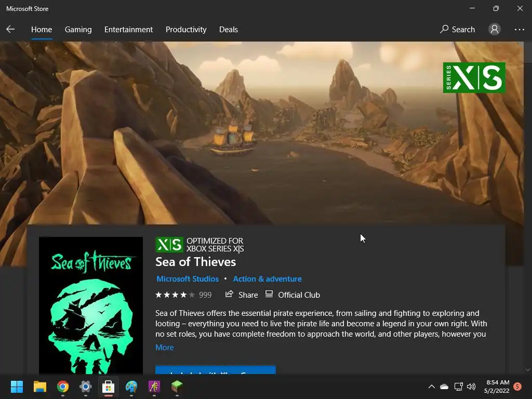Viewport: 532px width, 399px height.
Task: Click the Sea of Thieves cover art thumbnail
Action: tap(91, 305)
